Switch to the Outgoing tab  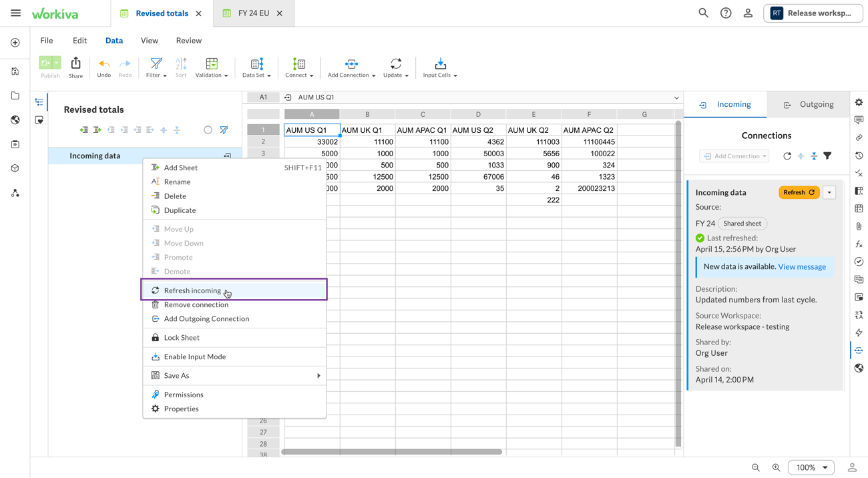click(809, 105)
